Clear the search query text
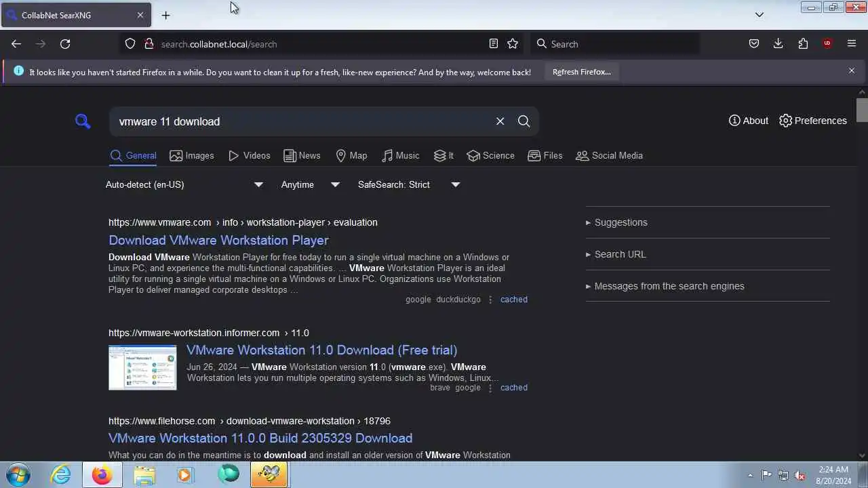 tap(500, 121)
